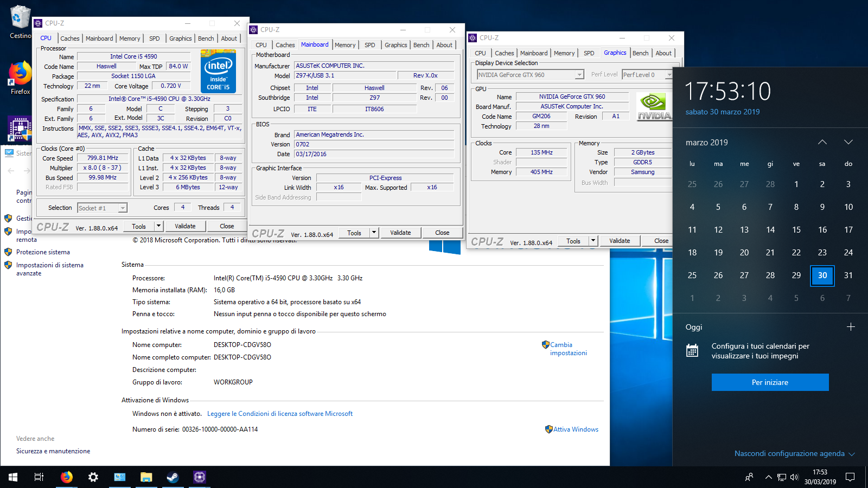
Task: Click the NVIDIA logo in Graphics window
Action: click(x=654, y=106)
